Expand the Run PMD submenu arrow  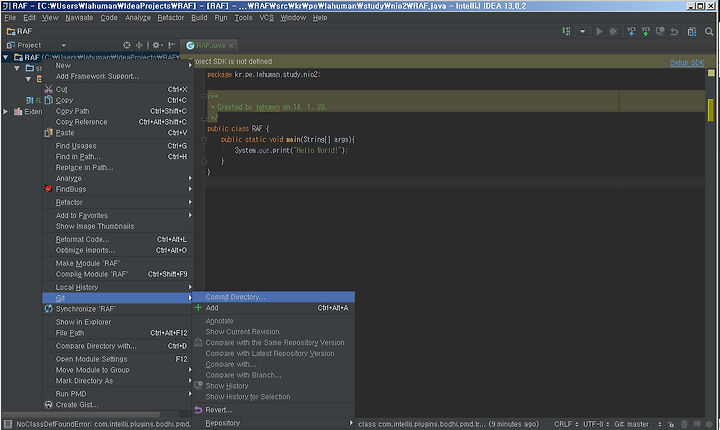click(x=190, y=394)
